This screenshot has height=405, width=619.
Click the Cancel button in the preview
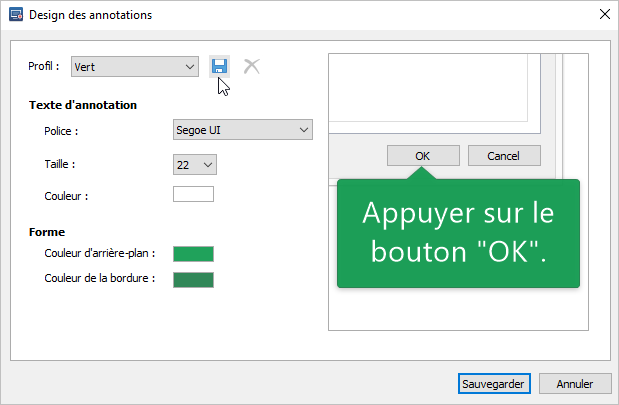coord(503,156)
